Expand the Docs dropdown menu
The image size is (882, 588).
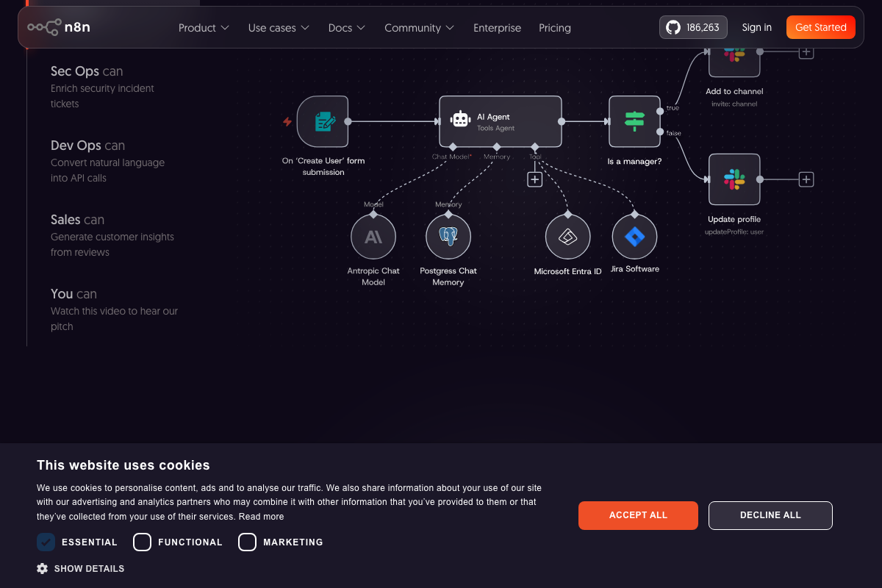[x=347, y=28]
